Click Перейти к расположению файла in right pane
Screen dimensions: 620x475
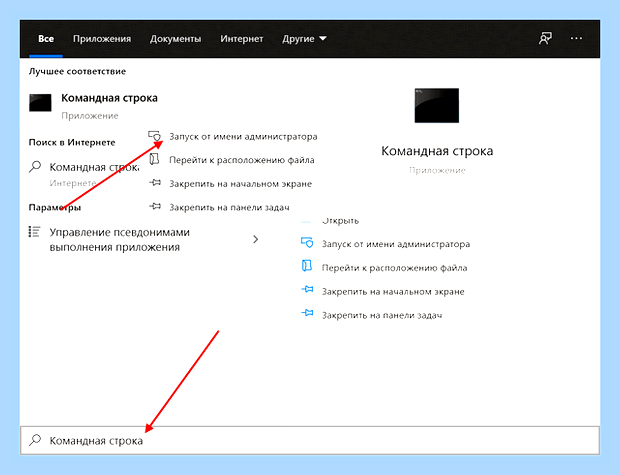tap(394, 268)
